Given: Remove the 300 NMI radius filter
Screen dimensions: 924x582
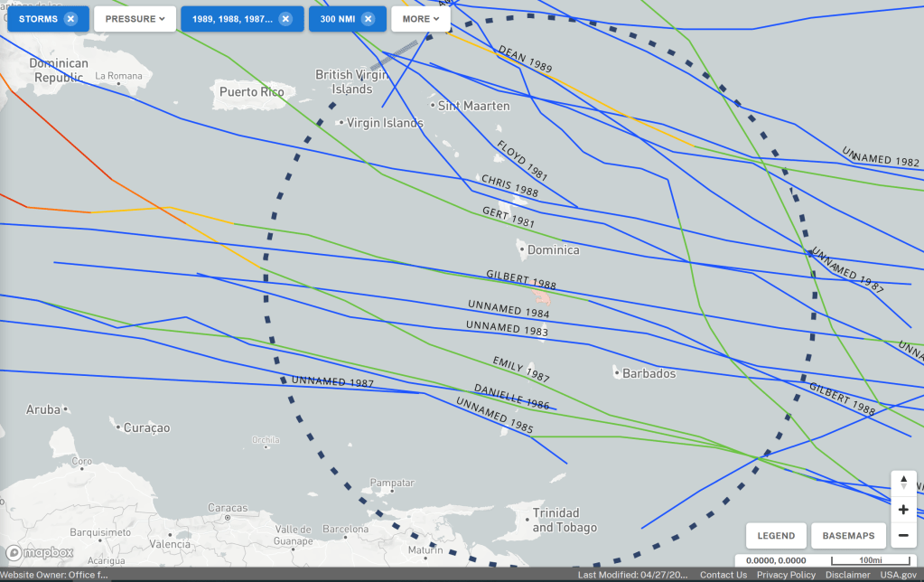Looking at the screenshot, I should click(x=369, y=19).
